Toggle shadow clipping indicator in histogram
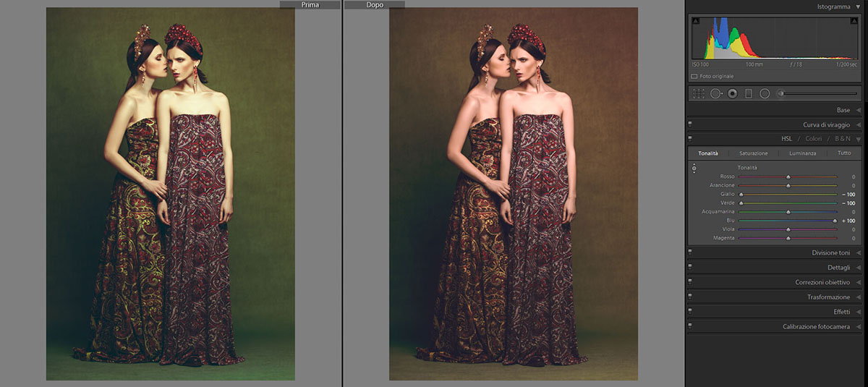The image size is (868, 387). tap(696, 22)
